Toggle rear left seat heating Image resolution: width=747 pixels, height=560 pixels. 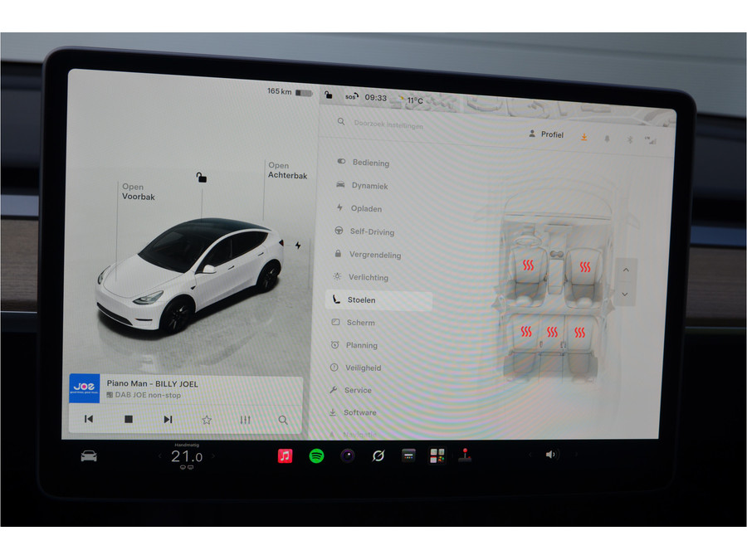point(526,331)
